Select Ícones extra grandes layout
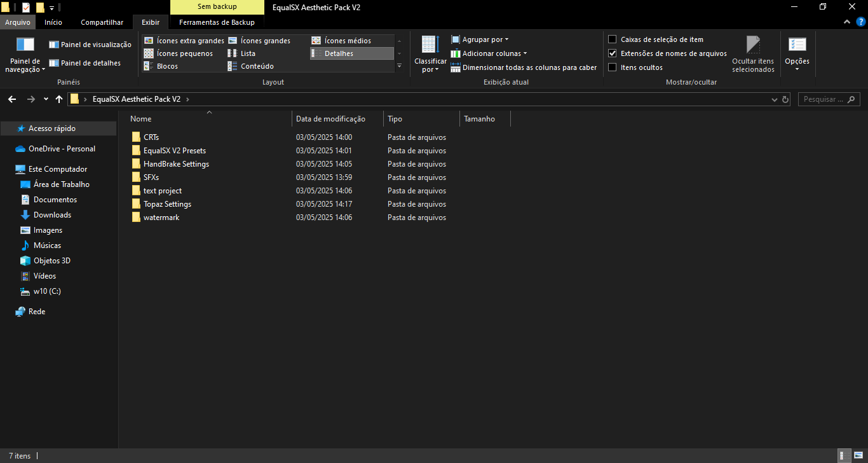This screenshot has width=868, height=463. coord(184,41)
